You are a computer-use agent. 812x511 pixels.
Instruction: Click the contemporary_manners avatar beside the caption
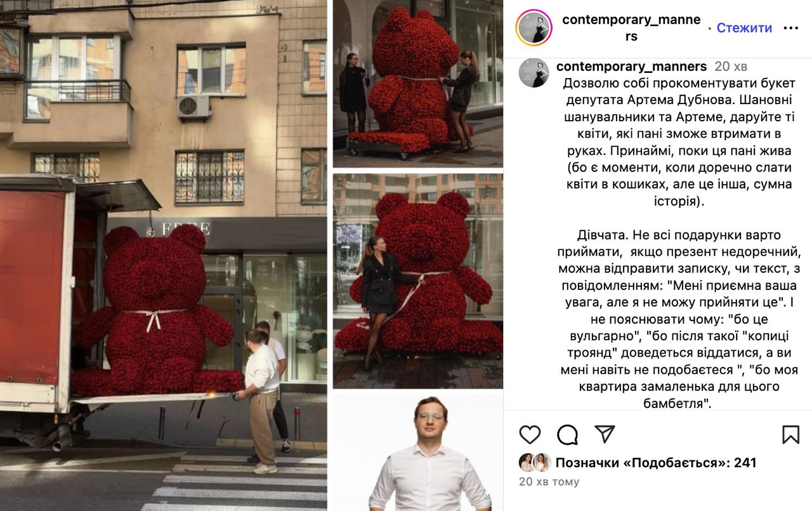[534, 72]
